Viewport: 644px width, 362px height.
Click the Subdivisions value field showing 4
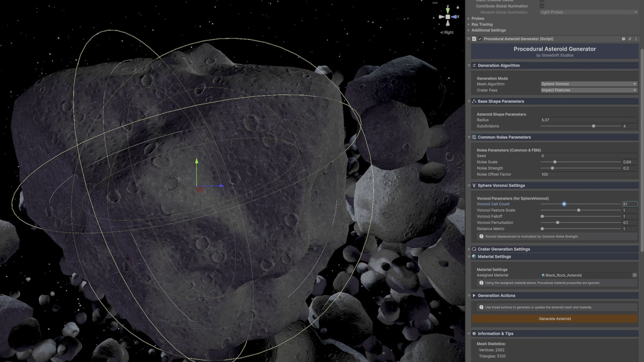(630, 126)
